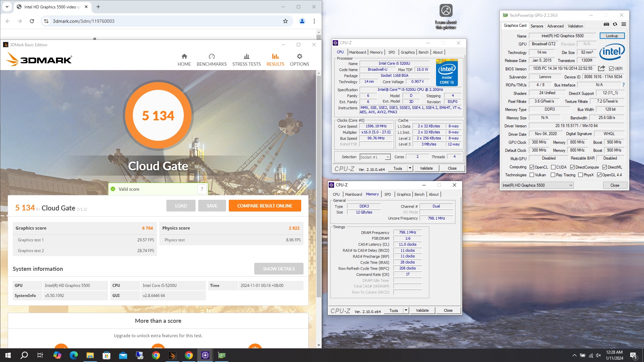Switch to the SPD tab in upper CPU-Z window
Image resolution: width=644 pixels, height=362 pixels.
391,52
